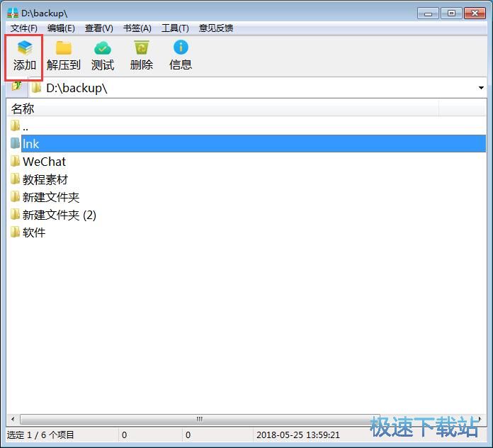493x448 pixels.
Task: Click the horizontal scrollbar thumb
Action: coord(200,419)
